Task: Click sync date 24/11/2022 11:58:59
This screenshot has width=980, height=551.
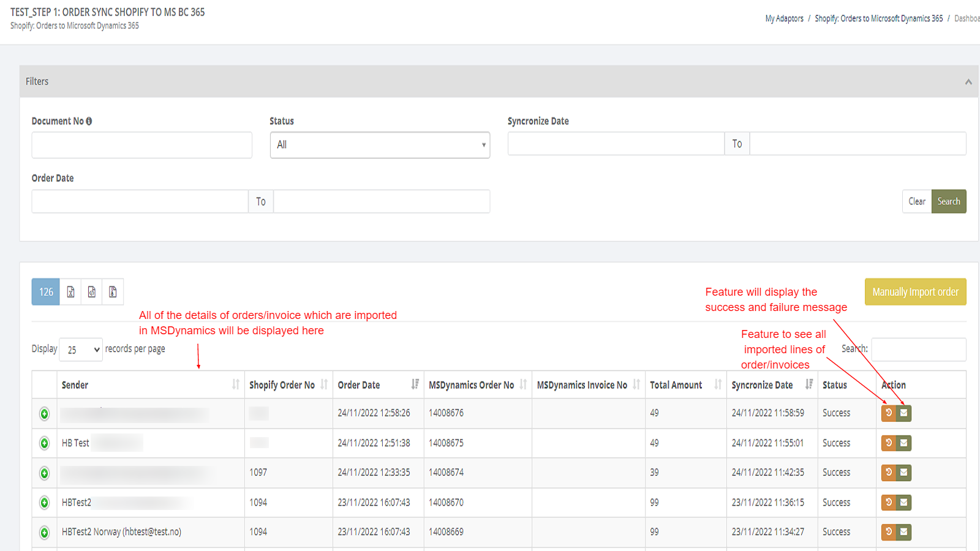Action: (x=768, y=413)
